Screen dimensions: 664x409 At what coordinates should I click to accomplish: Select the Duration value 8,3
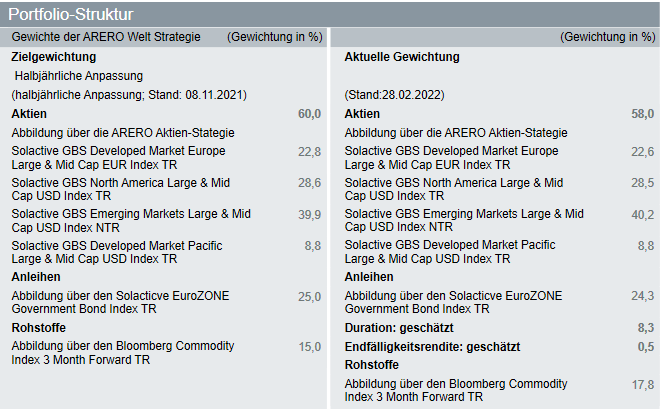pos(646,327)
